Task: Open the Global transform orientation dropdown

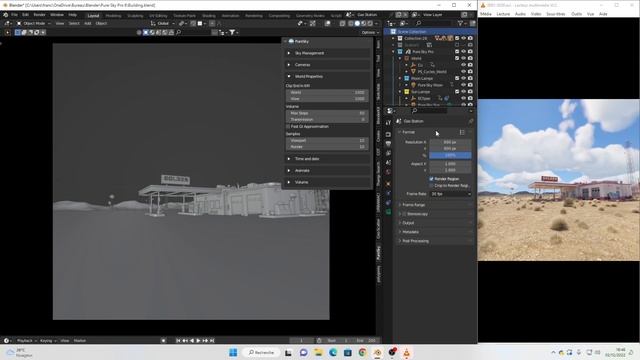Action: [x=161, y=24]
